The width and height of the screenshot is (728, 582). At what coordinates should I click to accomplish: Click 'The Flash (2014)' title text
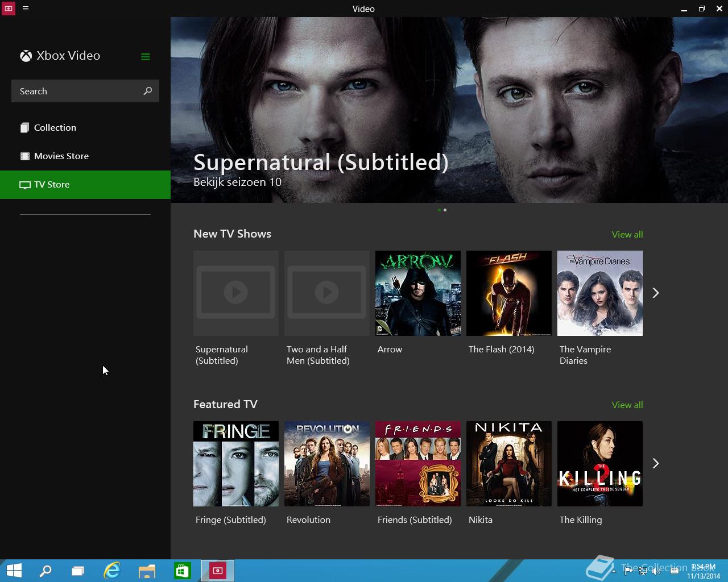[x=501, y=350]
